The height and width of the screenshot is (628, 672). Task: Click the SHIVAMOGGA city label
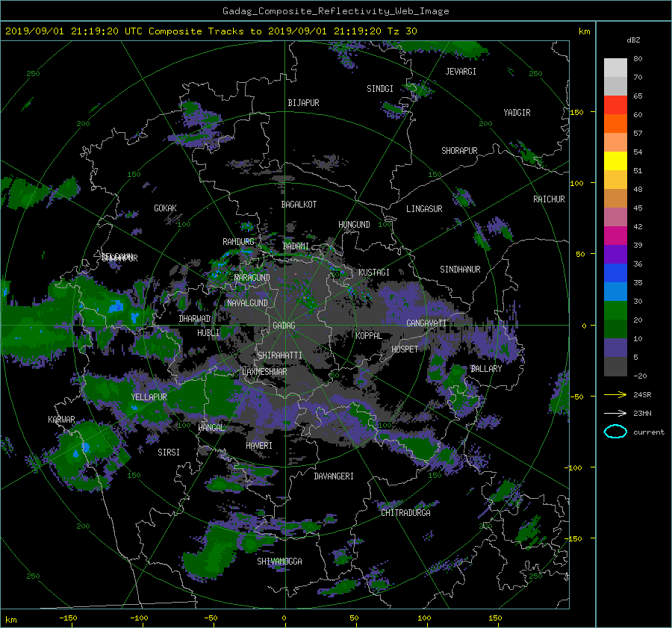coord(279,561)
